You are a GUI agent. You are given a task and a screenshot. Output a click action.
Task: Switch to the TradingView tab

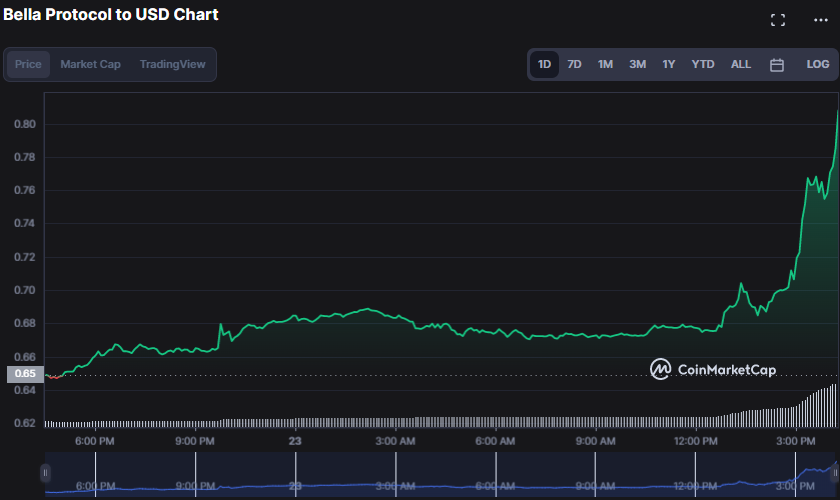172,64
